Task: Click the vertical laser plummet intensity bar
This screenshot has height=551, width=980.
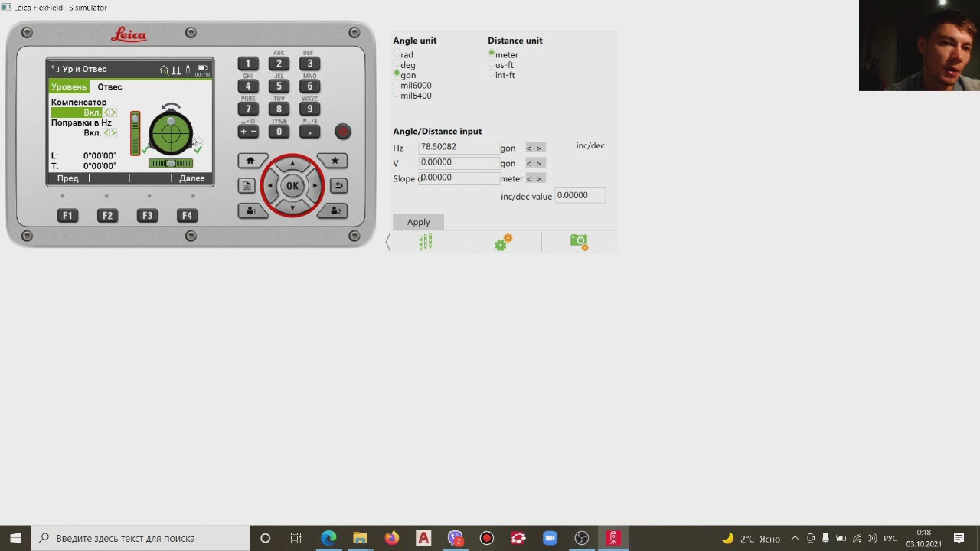Action: pyautogui.click(x=136, y=133)
